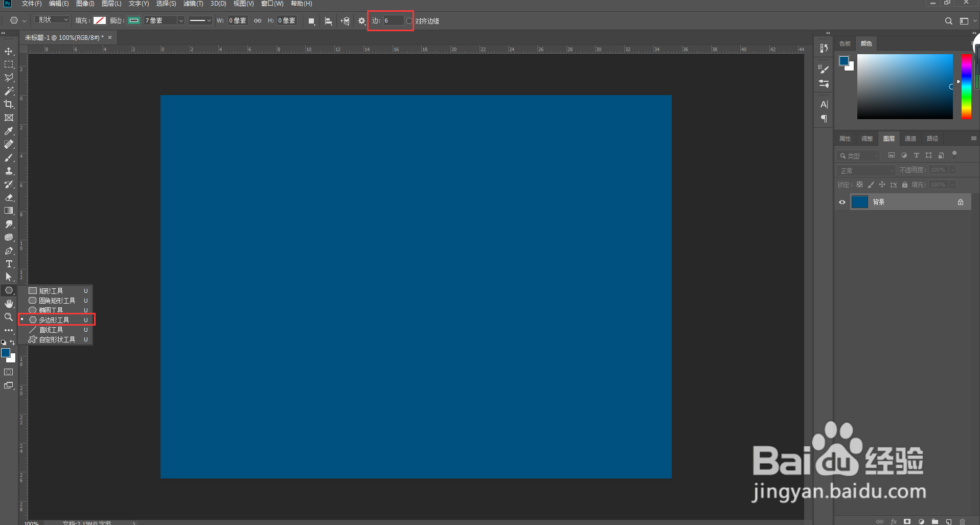
Task: Open the 滤镜(T) menu
Action: (x=193, y=4)
